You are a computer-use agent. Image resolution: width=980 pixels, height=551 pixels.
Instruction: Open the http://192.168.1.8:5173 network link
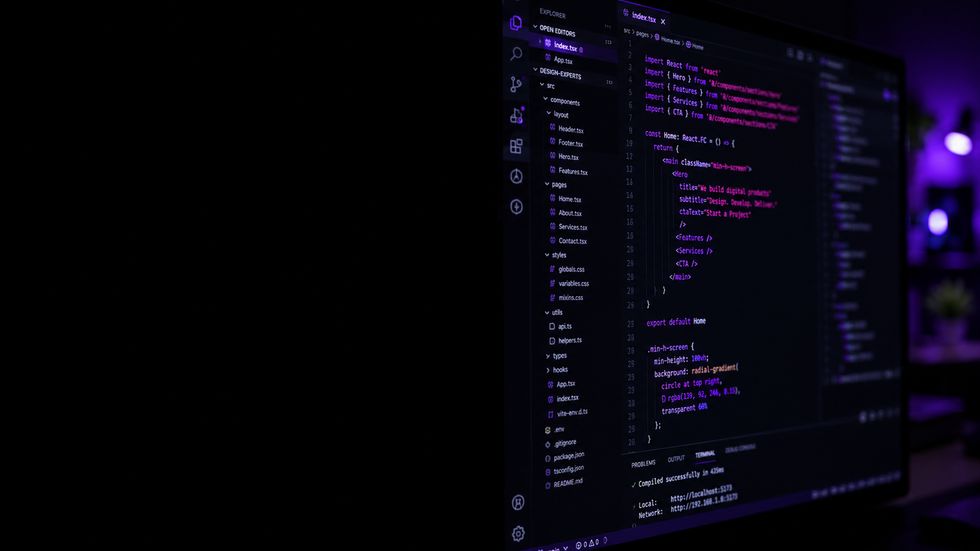[704, 503]
